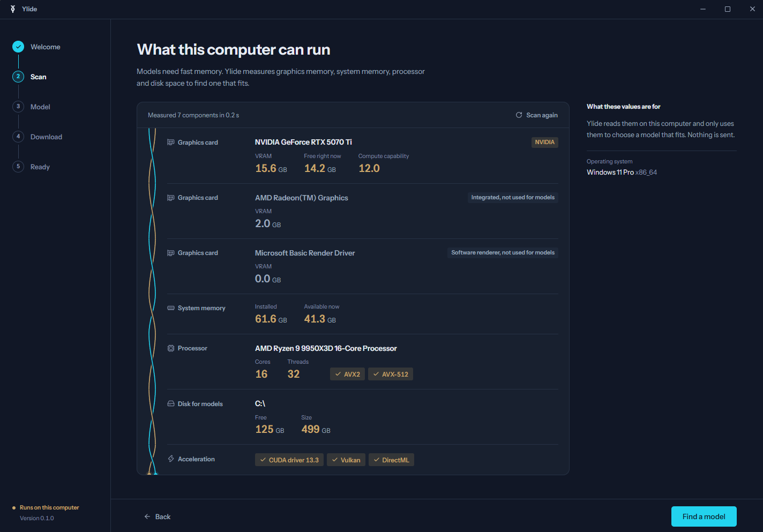Open the Welcome step
The height and width of the screenshot is (532, 763).
coord(46,47)
